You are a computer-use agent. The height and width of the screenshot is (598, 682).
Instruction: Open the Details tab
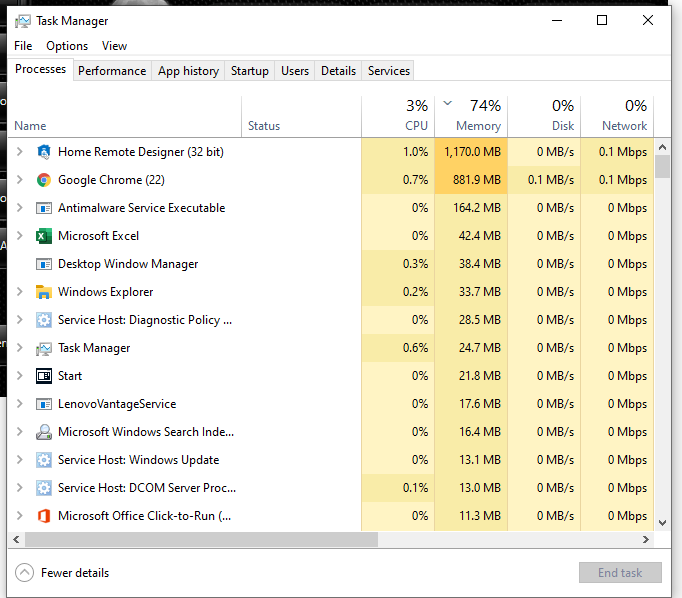click(x=338, y=70)
